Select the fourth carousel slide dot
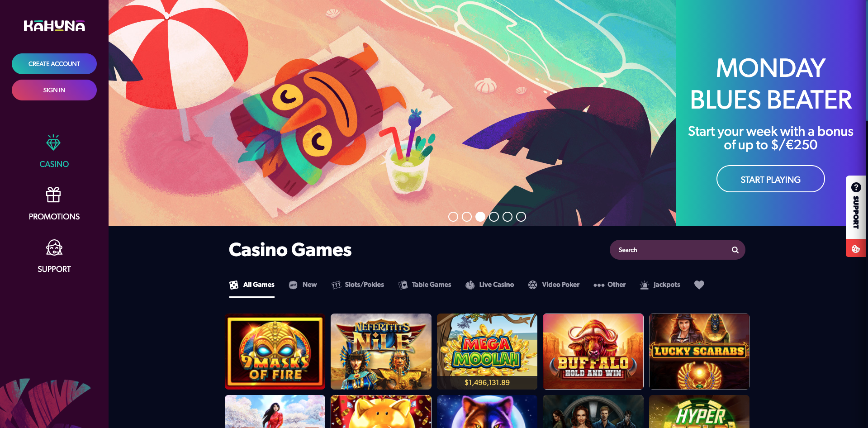The image size is (868, 428). click(494, 217)
